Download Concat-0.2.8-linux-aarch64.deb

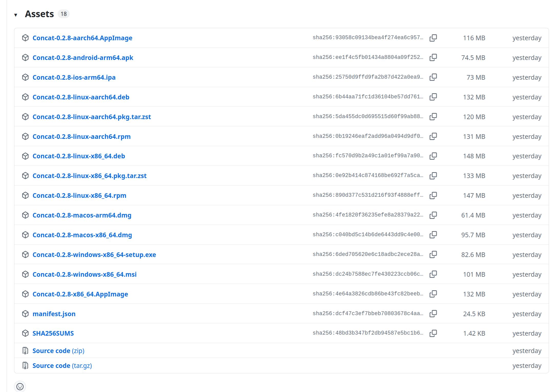point(81,97)
